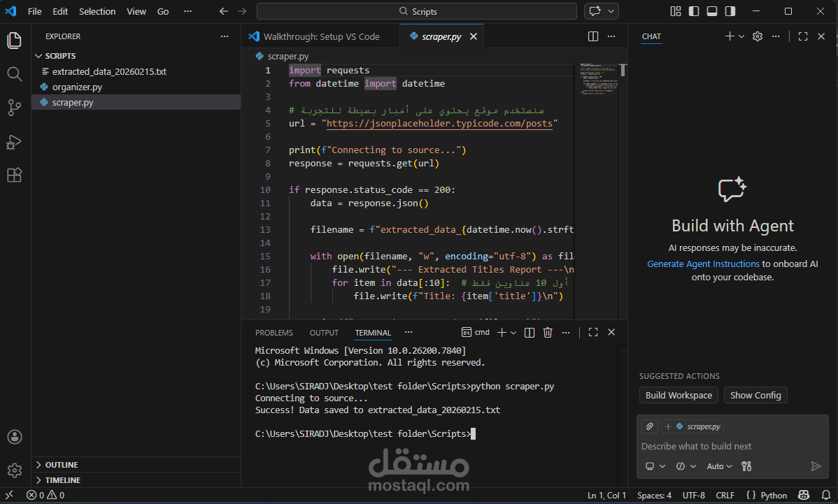
Task: Toggle the bottom Panel visibility
Action: [712, 11]
